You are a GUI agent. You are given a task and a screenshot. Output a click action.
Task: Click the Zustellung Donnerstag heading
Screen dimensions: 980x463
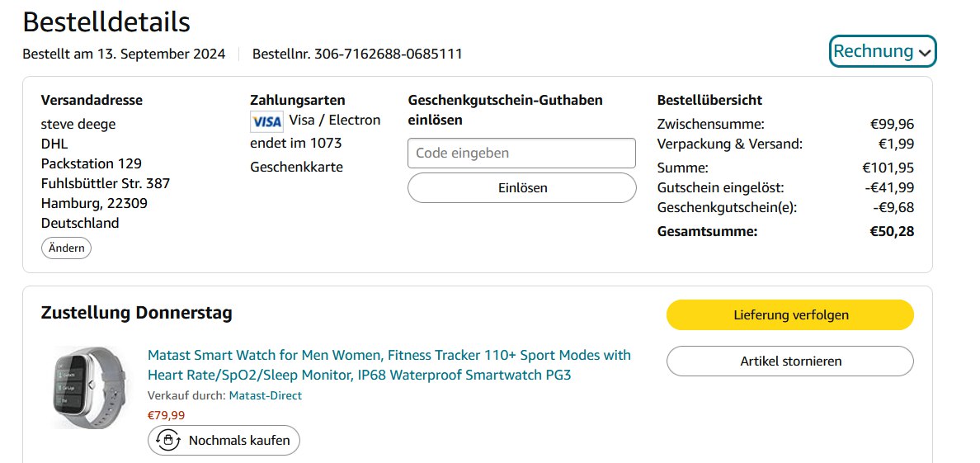136,313
